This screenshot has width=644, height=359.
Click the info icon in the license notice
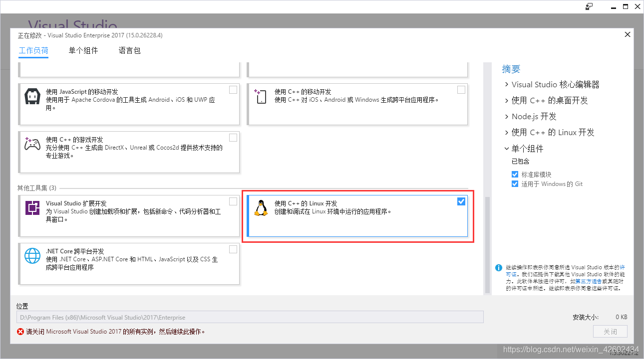click(x=499, y=268)
